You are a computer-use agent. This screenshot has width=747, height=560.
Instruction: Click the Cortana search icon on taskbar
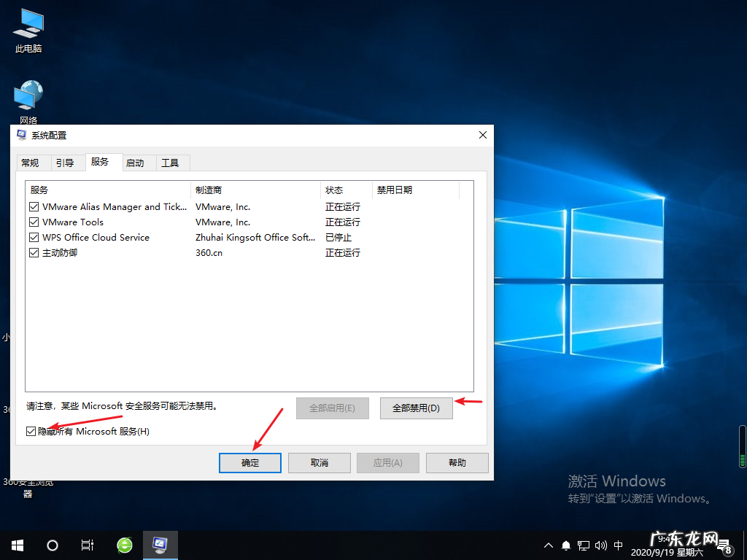pos(51,545)
